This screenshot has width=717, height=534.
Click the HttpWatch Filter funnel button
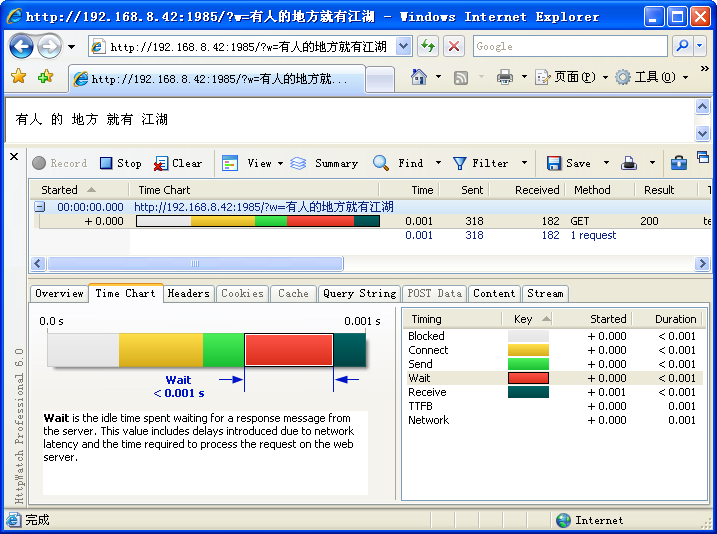coord(480,163)
